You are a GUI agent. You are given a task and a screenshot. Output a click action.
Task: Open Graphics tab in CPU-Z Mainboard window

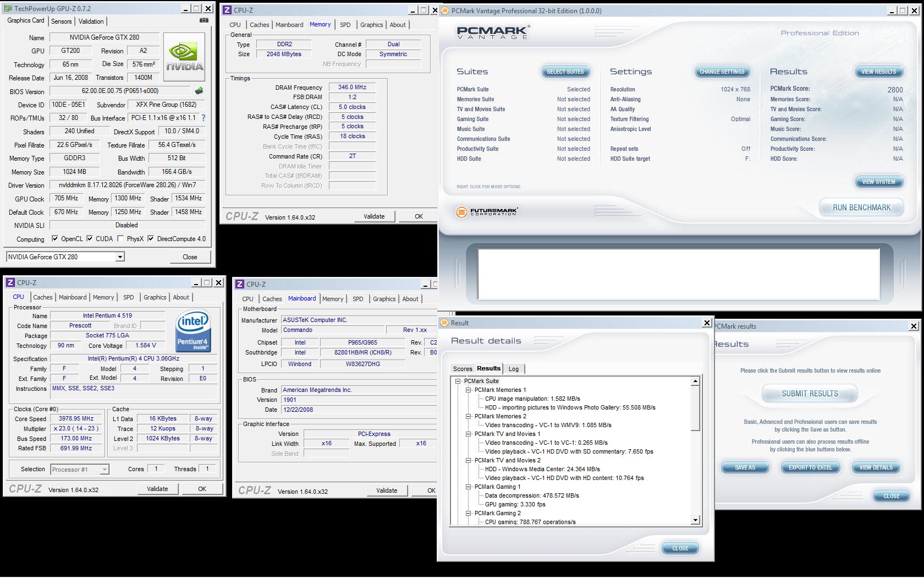384,299
